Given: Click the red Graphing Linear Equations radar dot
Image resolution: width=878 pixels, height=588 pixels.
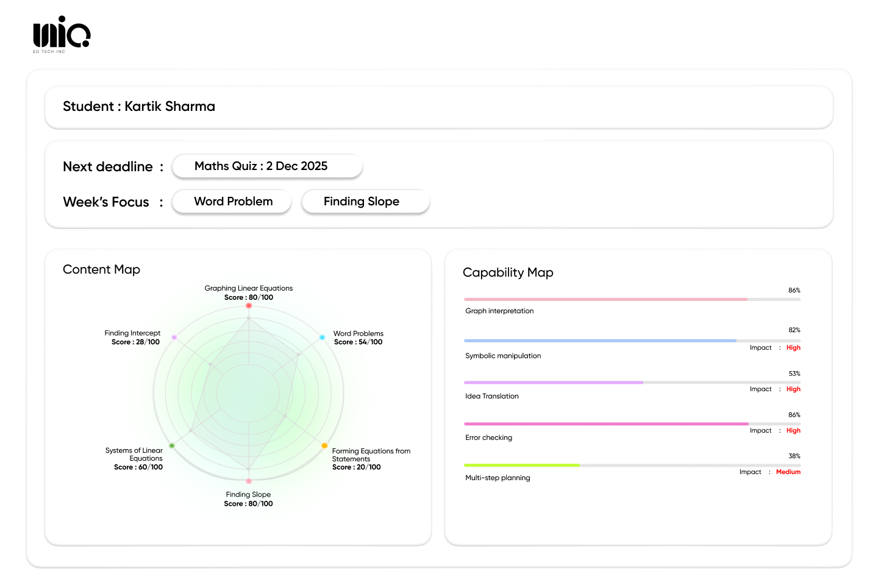Looking at the screenshot, I should tap(249, 305).
